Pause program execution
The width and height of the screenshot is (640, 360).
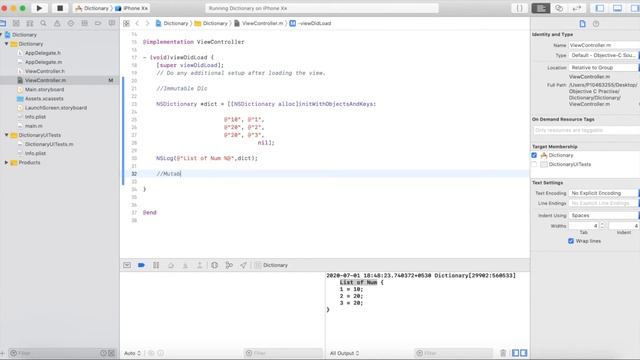[156, 265]
